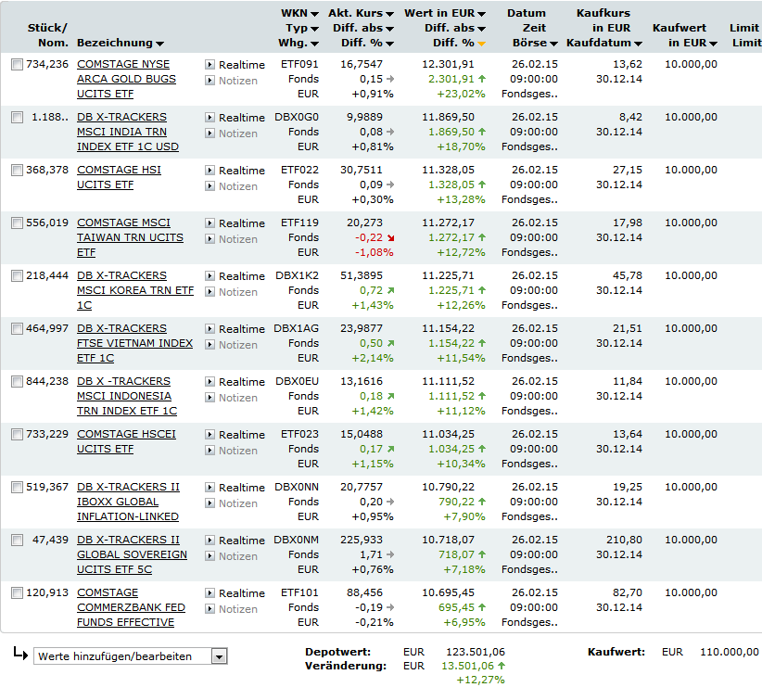
Task: Click the Realtime icon for DB X-TRACKERS MSCI INDONESIA
Action: coord(210,382)
